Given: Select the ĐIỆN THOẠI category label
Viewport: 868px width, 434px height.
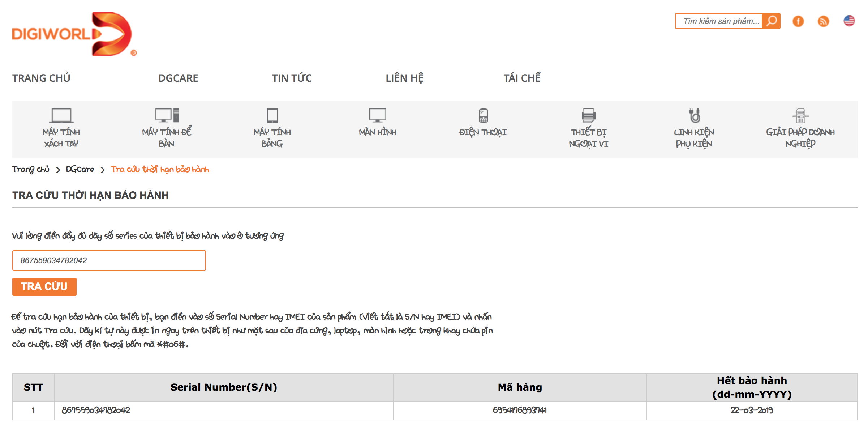Looking at the screenshot, I should pos(483,132).
